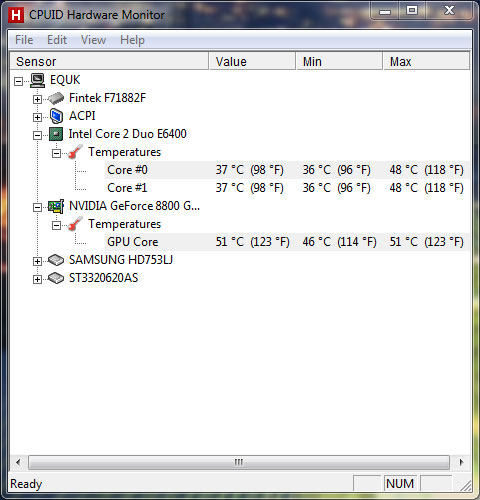480x500 pixels.
Task: Click GPU Core Min value 46 °C
Action: [340, 242]
